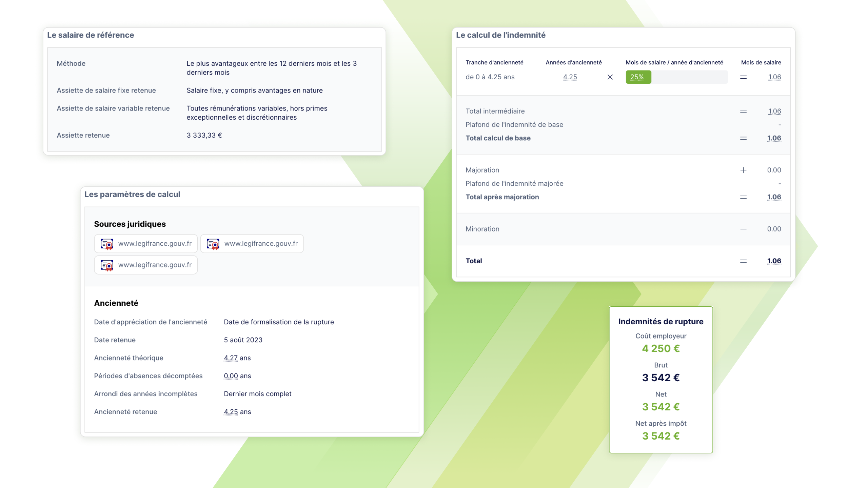The image size is (868, 488).
Task: Click second legifrance certificate icon in top row
Action: tap(213, 244)
